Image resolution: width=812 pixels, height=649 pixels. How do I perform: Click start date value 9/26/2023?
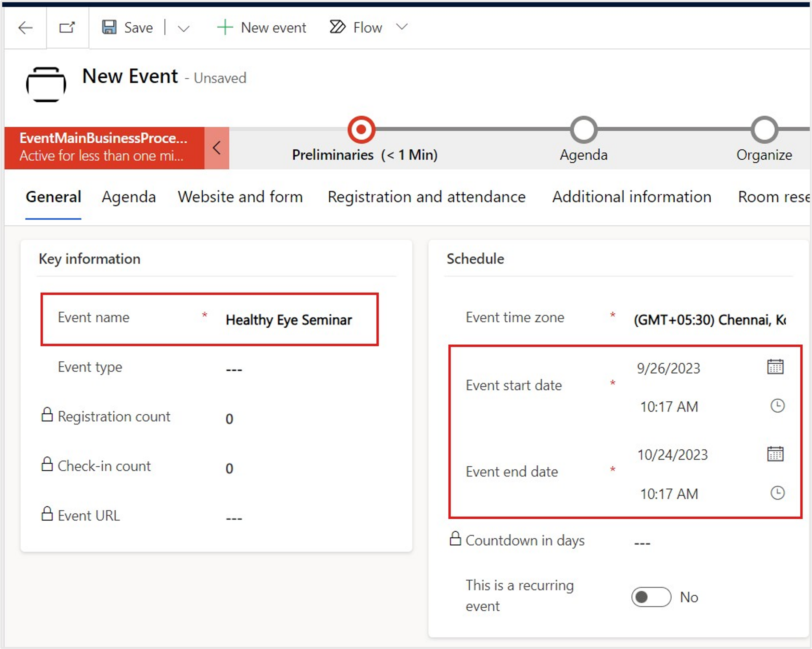tap(668, 368)
